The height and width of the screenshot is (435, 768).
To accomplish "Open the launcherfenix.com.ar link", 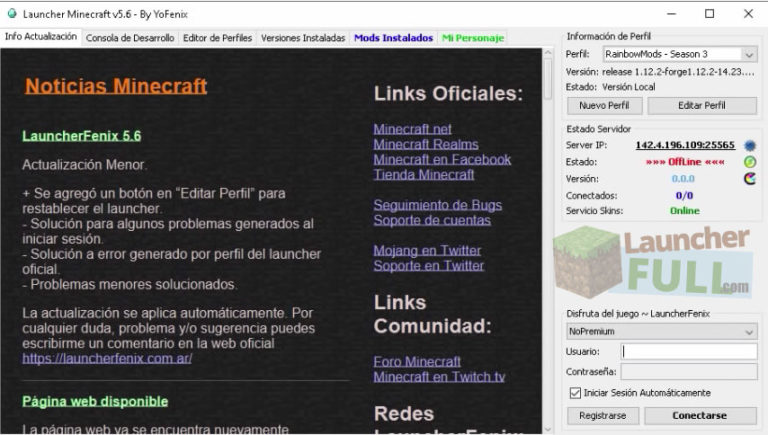I will coord(107,359).
